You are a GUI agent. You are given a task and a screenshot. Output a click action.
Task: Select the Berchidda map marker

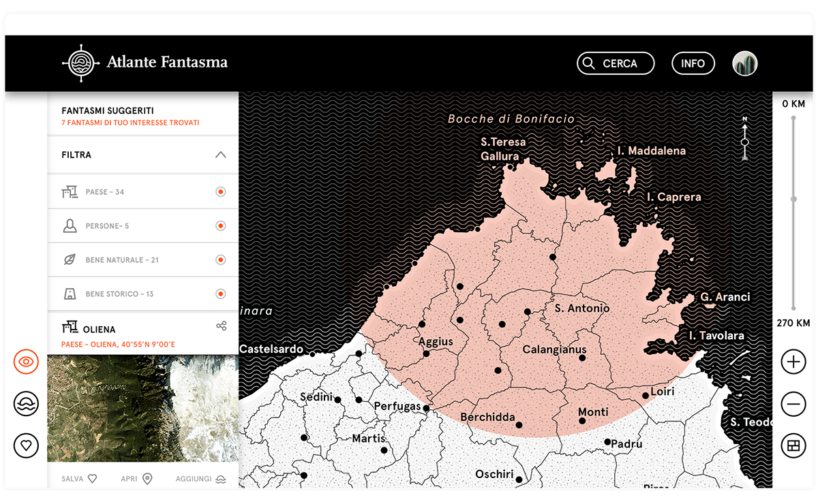[519, 425]
